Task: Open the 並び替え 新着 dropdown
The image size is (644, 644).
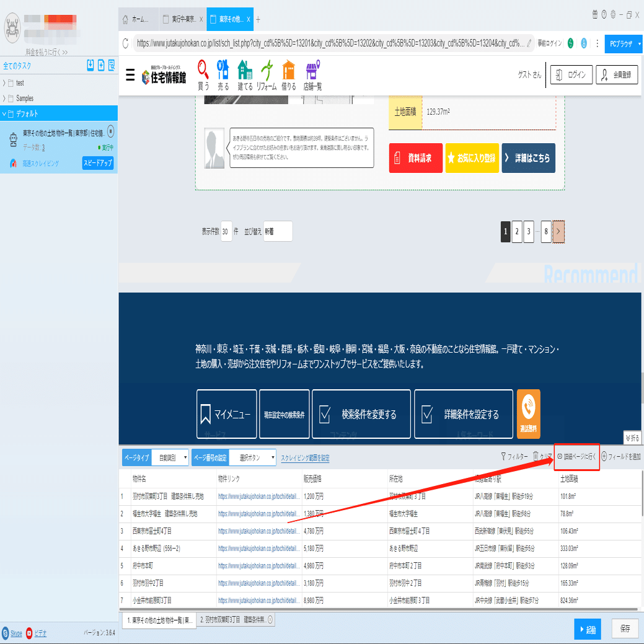Action: 278,231
